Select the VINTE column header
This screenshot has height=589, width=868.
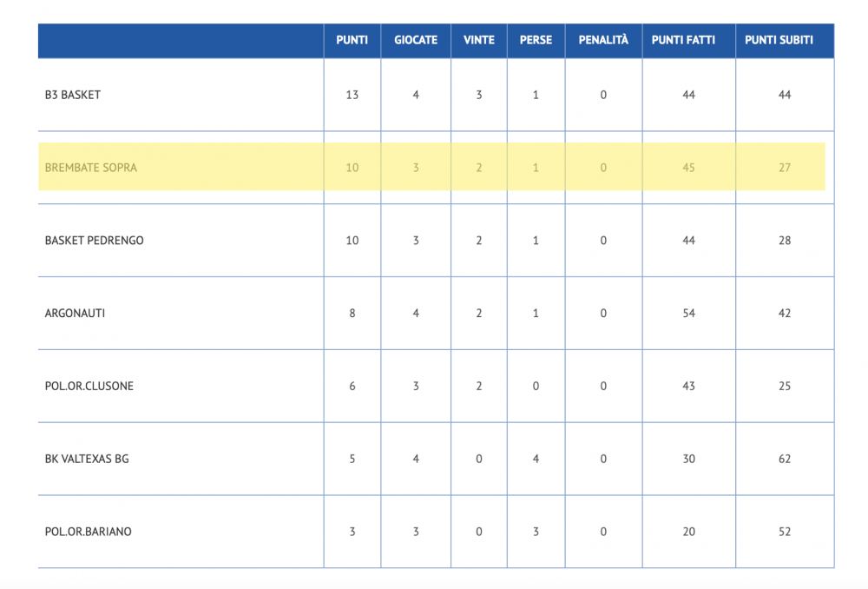tap(479, 40)
